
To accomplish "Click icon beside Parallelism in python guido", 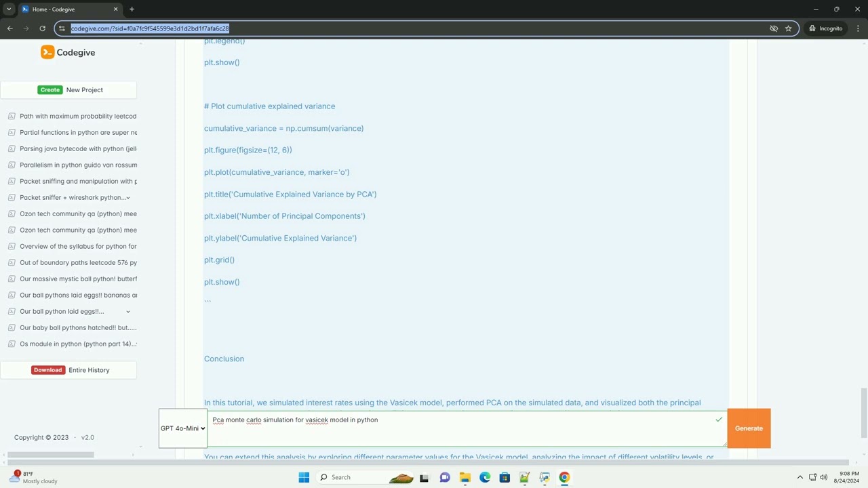I will click(12, 165).
